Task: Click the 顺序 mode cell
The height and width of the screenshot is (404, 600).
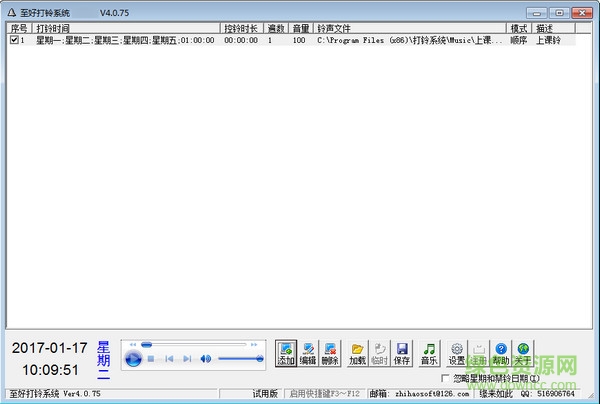Action: click(x=518, y=40)
